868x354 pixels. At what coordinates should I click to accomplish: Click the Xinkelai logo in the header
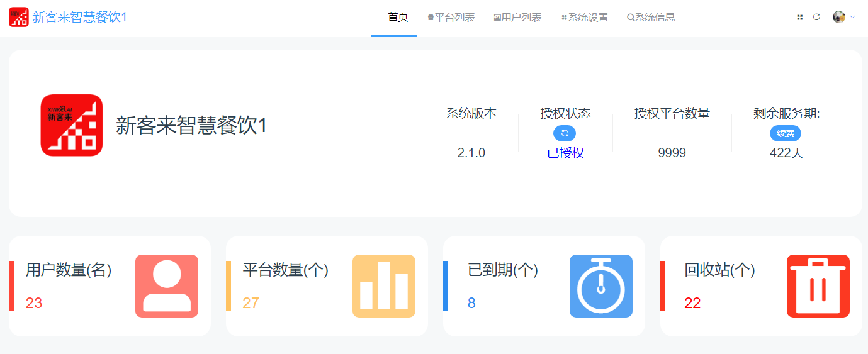[19, 17]
